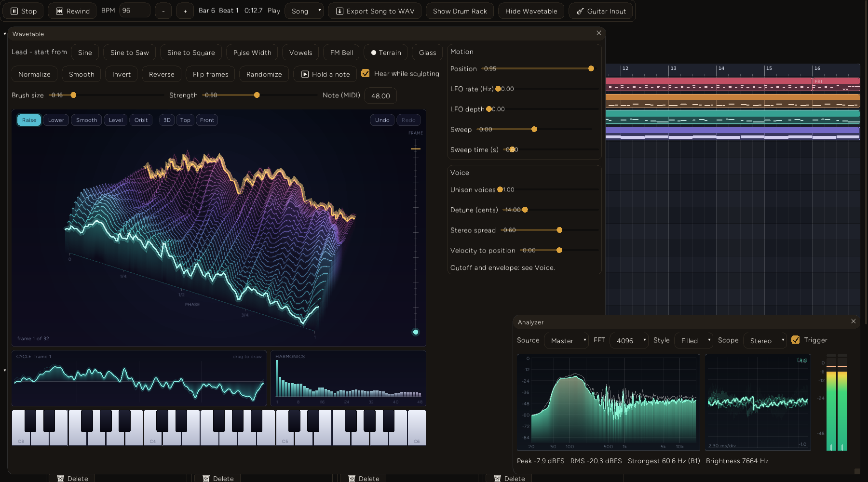Increase BPM with the plus button

185,11
